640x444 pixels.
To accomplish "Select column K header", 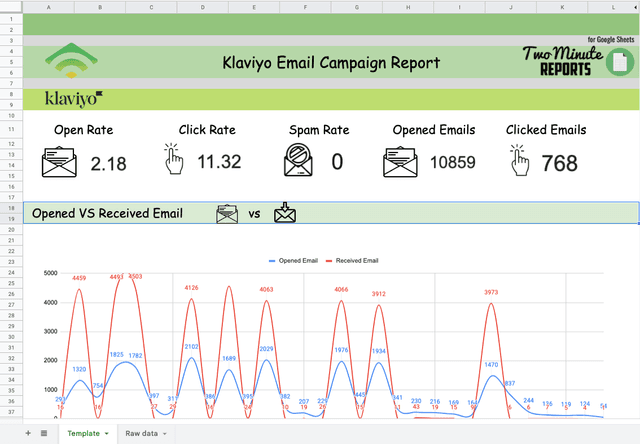I will pyautogui.click(x=562, y=7).
